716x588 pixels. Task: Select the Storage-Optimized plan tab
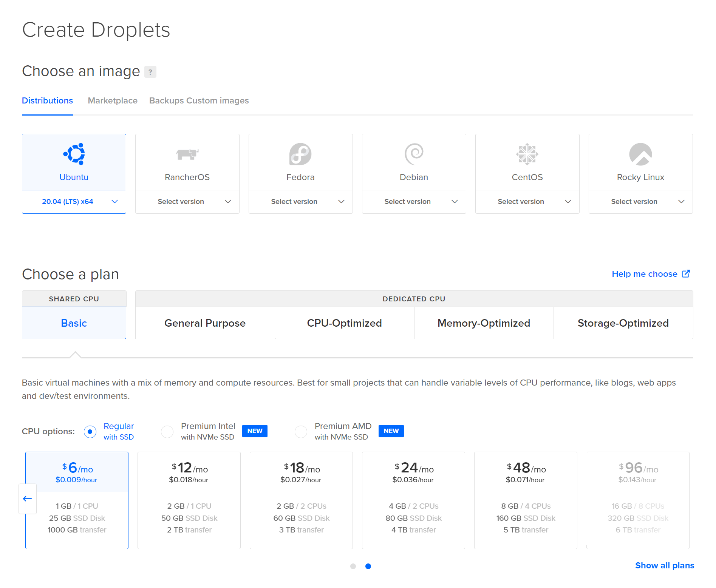pos(623,323)
